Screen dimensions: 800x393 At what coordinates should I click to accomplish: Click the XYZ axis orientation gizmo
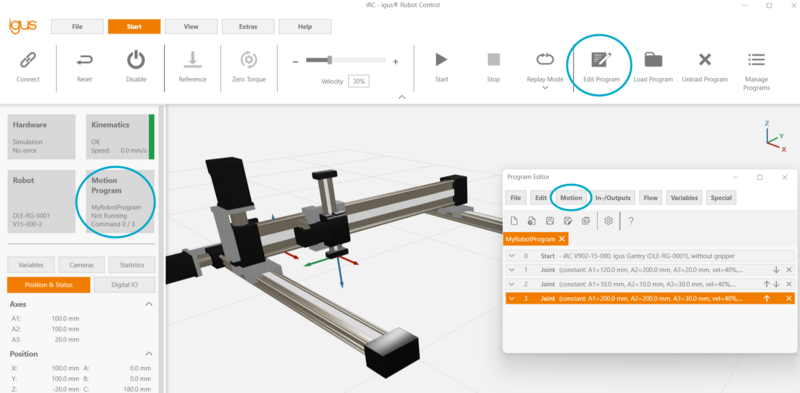point(774,136)
